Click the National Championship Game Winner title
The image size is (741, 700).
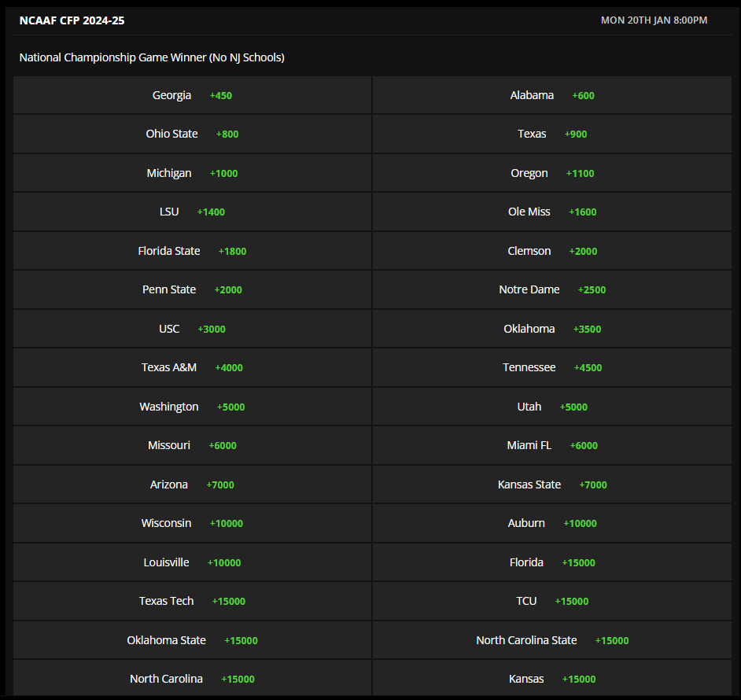coord(152,57)
